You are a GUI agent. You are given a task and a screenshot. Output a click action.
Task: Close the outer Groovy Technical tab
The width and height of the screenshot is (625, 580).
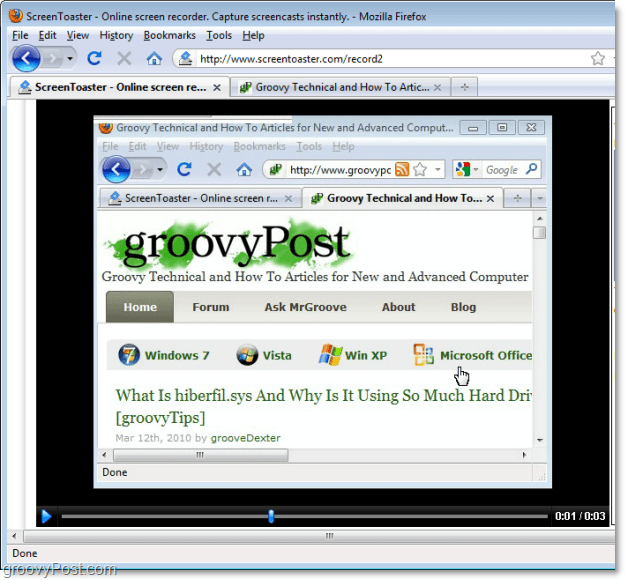pos(437,87)
